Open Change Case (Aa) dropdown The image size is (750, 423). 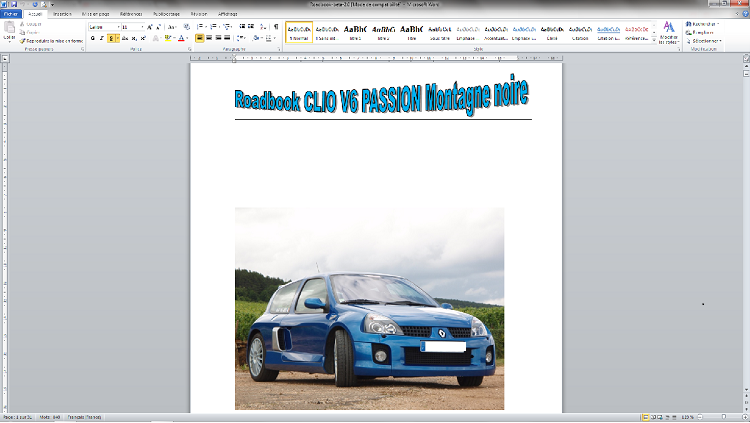[x=172, y=27]
